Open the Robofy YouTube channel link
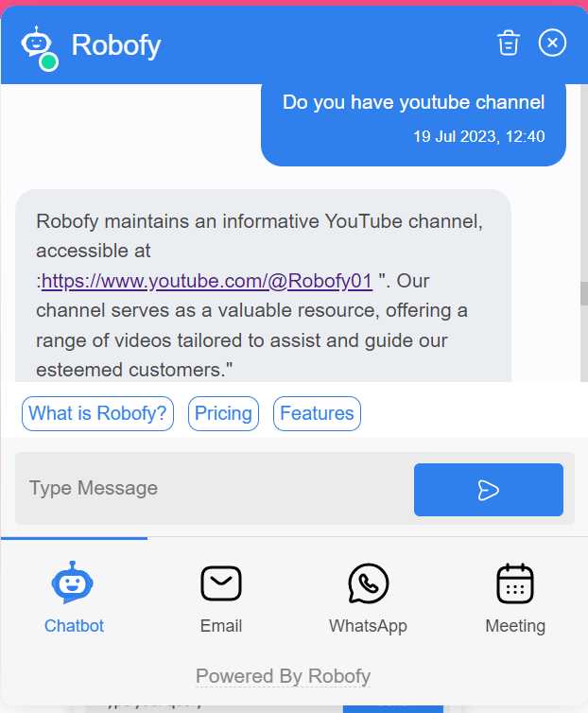The width and height of the screenshot is (588, 713). pos(207,281)
